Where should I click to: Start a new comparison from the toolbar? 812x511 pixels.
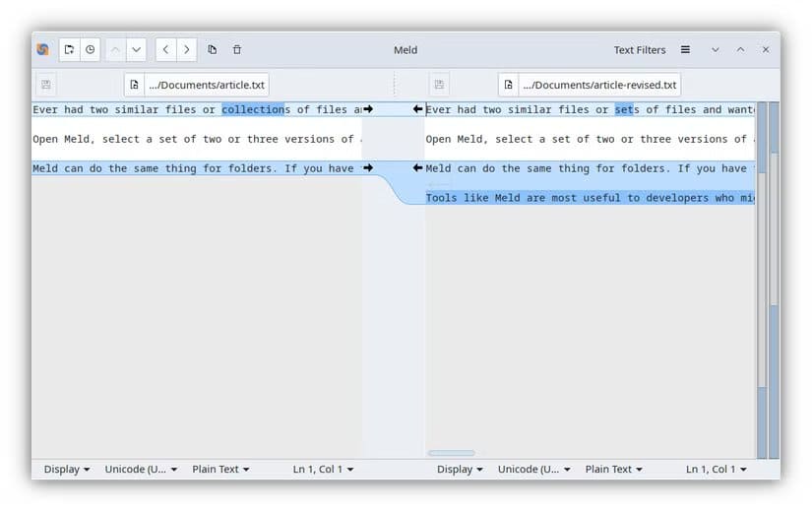click(70, 50)
